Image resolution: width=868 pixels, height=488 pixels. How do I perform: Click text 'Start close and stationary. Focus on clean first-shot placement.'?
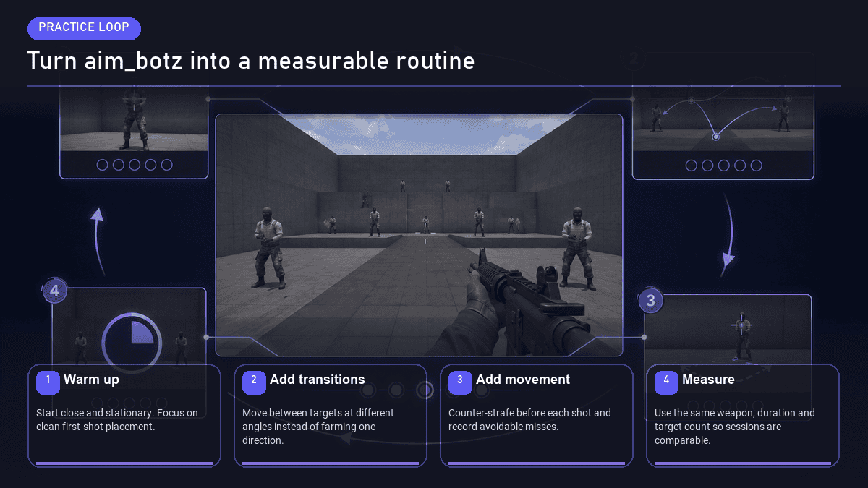click(x=116, y=420)
